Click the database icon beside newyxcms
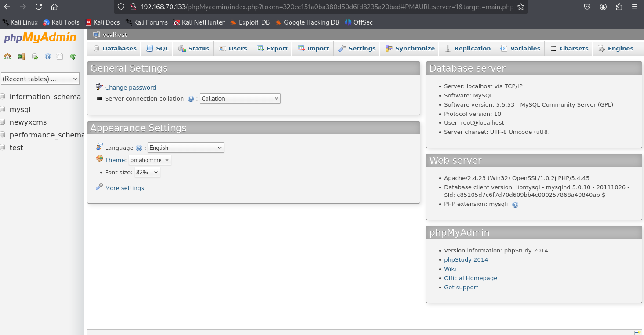The height and width of the screenshot is (335, 644). click(3, 122)
